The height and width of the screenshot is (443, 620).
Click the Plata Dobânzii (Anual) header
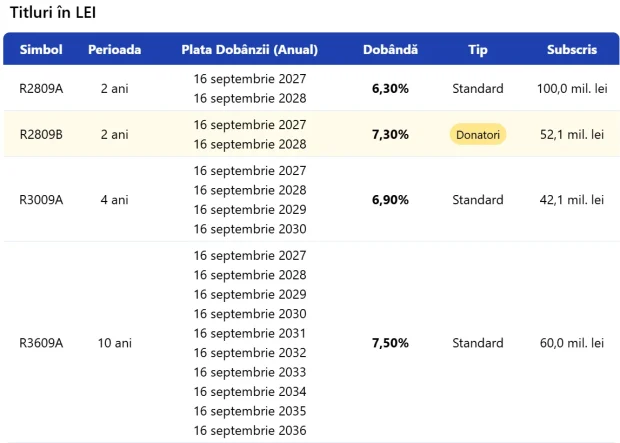pos(250,49)
